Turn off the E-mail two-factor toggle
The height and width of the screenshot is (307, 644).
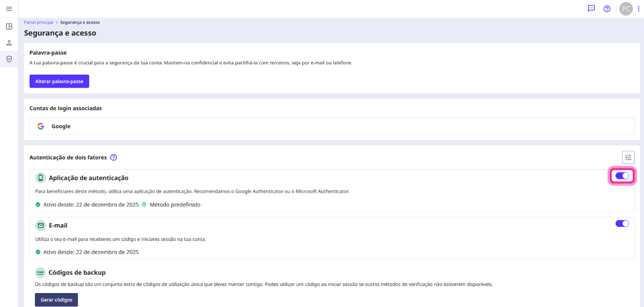click(x=622, y=224)
